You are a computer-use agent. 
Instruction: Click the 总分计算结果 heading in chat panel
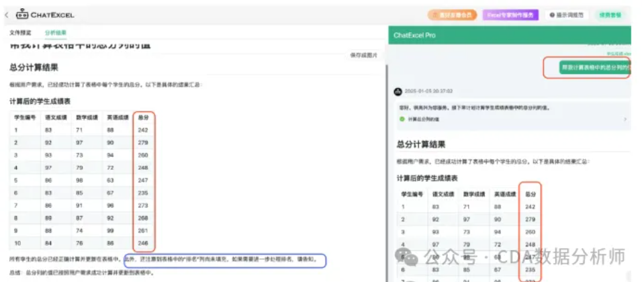pyautogui.click(x=422, y=144)
